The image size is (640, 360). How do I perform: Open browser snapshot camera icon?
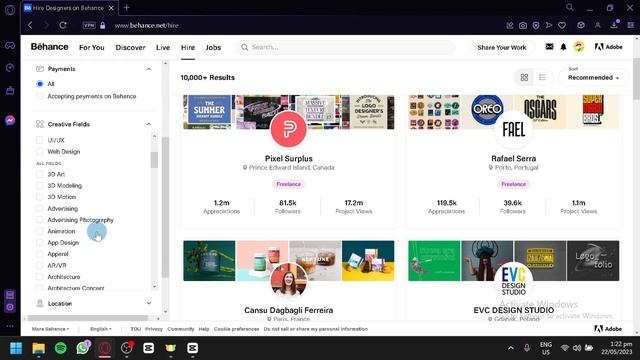(523, 25)
